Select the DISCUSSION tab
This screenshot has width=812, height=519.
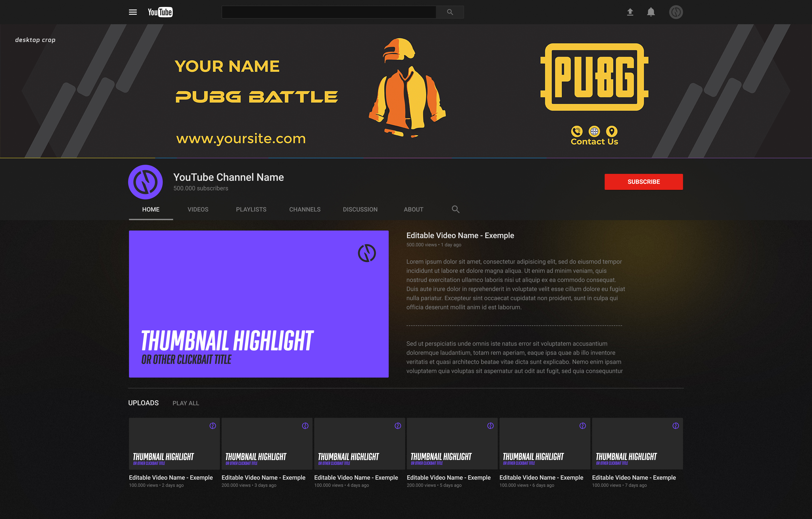(360, 209)
